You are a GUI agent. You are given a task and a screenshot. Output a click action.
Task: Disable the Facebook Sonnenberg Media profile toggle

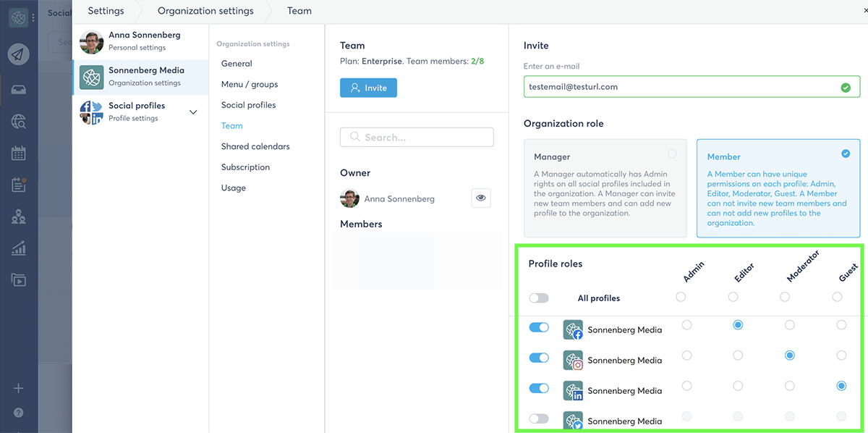point(539,327)
